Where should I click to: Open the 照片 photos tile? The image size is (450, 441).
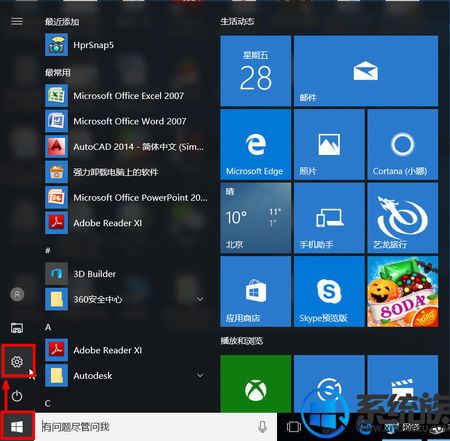pos(329,145)
